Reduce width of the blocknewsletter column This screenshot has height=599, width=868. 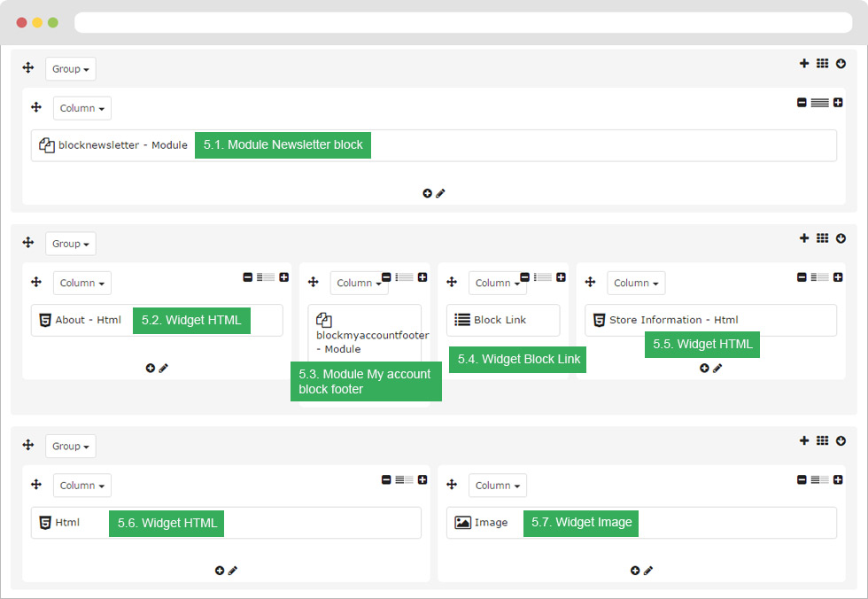pos(802,103)
